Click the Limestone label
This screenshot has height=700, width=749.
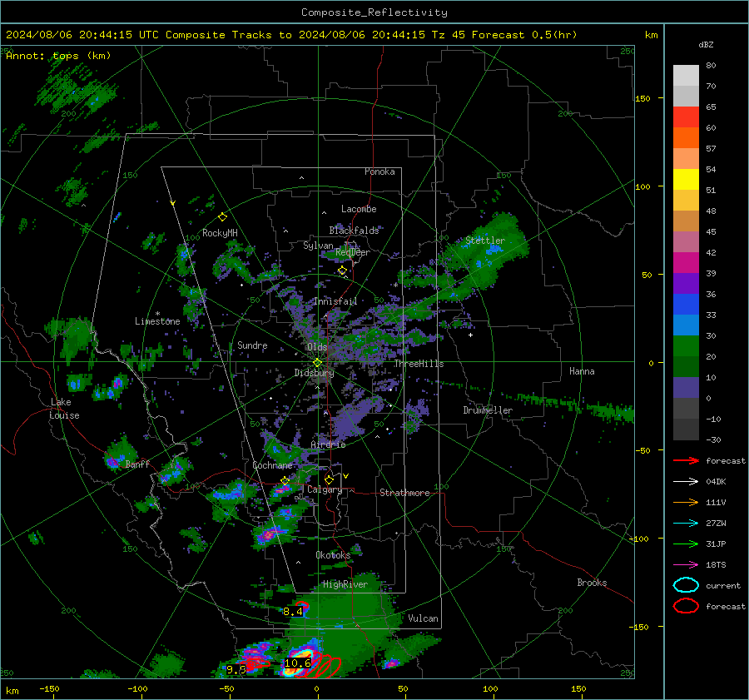click(157, 321)
